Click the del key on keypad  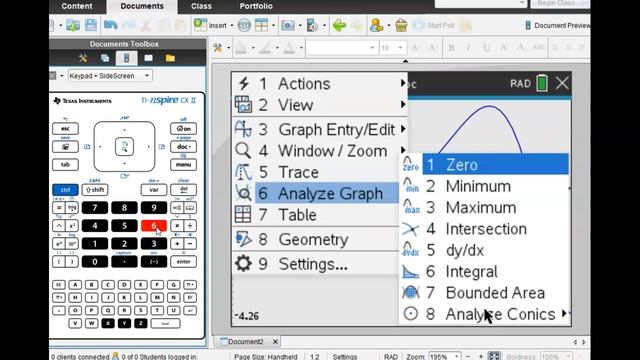tap(183, 190)
